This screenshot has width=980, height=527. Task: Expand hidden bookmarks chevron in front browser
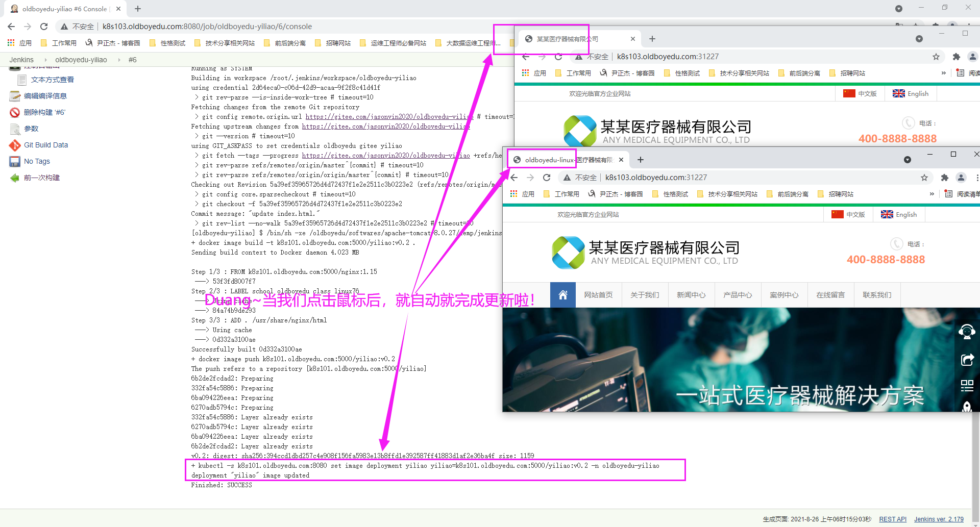(932, 194)
